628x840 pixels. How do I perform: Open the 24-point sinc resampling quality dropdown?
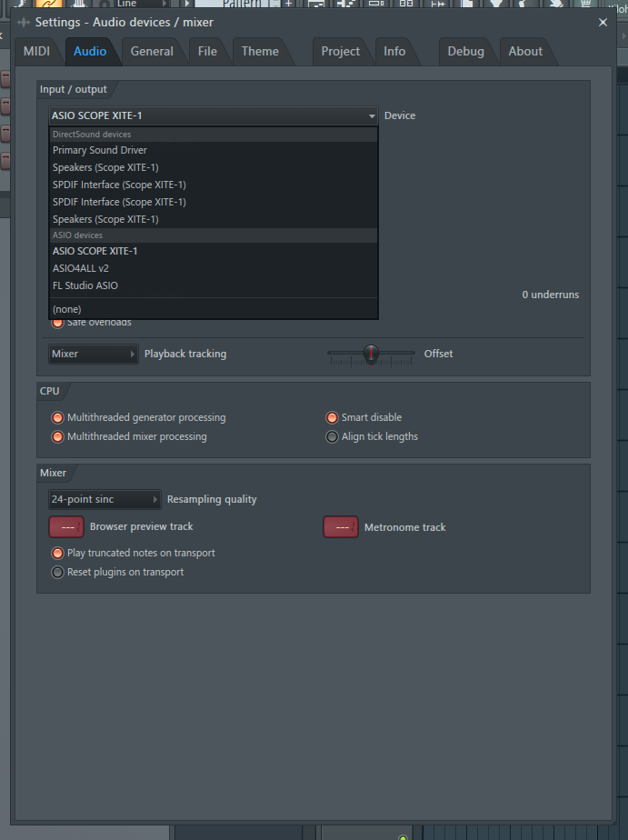coord(105,499)
